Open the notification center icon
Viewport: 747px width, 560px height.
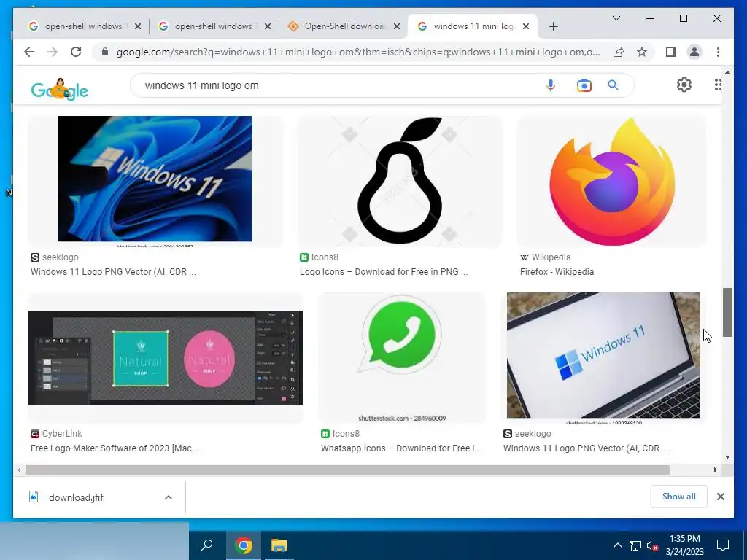723,545
